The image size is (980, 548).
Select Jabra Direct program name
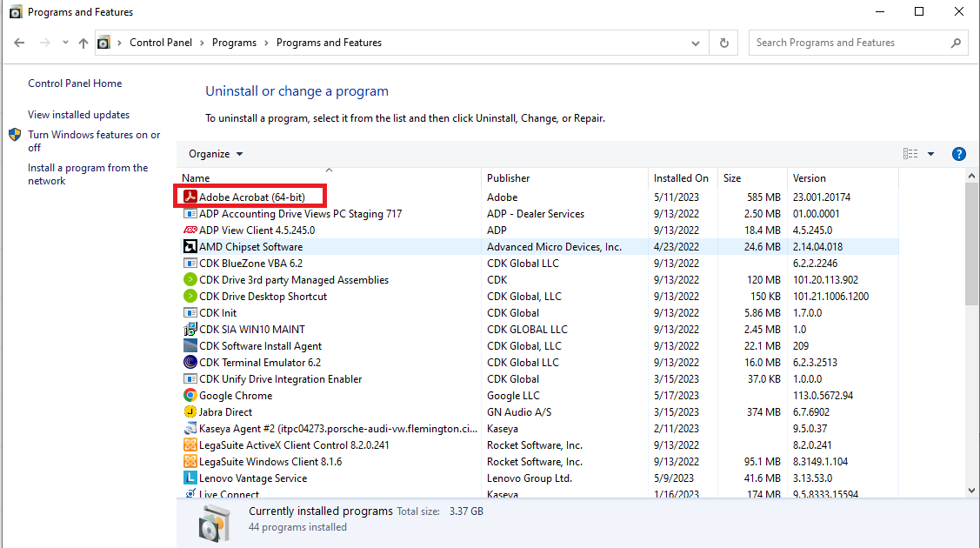point(225,412)
